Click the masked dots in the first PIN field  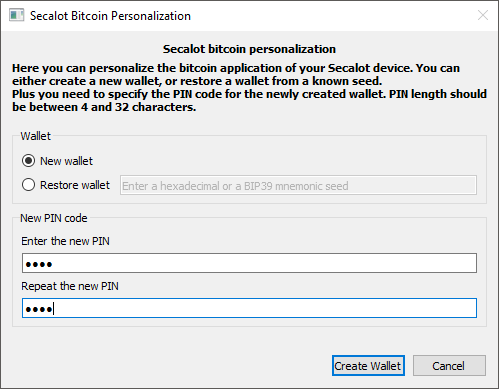pyautogui.click(x=39, y=265)
